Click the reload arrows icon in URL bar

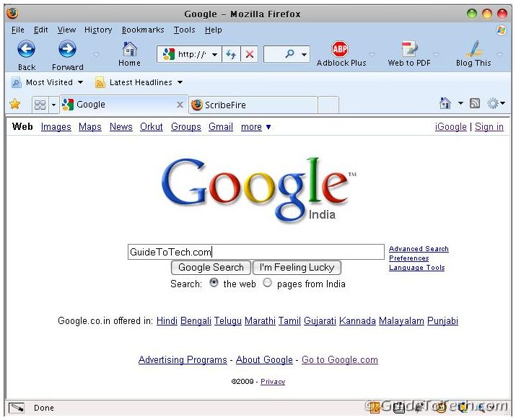[x=231, y=54]
